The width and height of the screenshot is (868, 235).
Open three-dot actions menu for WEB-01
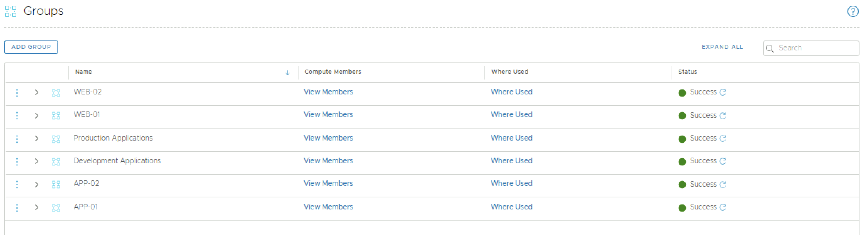point(17,116)
